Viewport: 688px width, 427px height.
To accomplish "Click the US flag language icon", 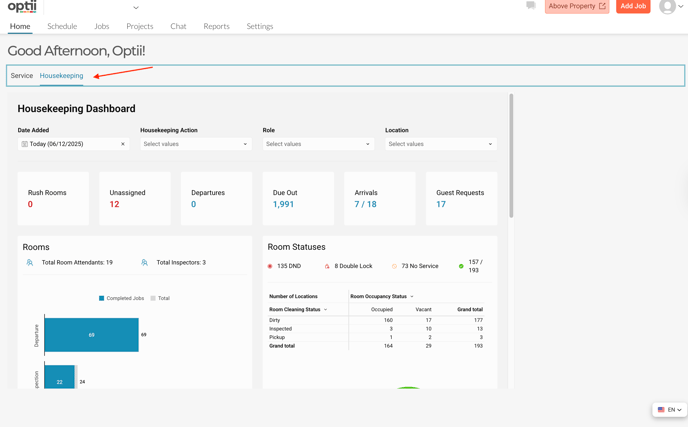I will coord(661,409).
